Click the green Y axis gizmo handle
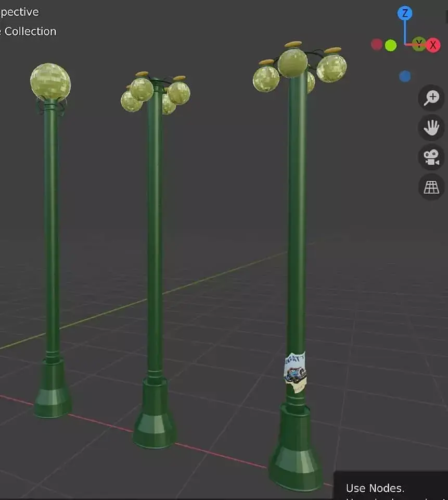 (419, 44)
